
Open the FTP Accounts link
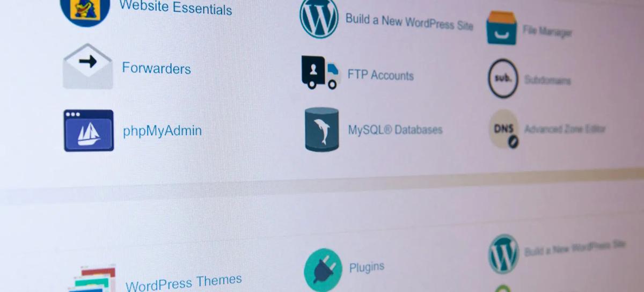pos(380,75)
